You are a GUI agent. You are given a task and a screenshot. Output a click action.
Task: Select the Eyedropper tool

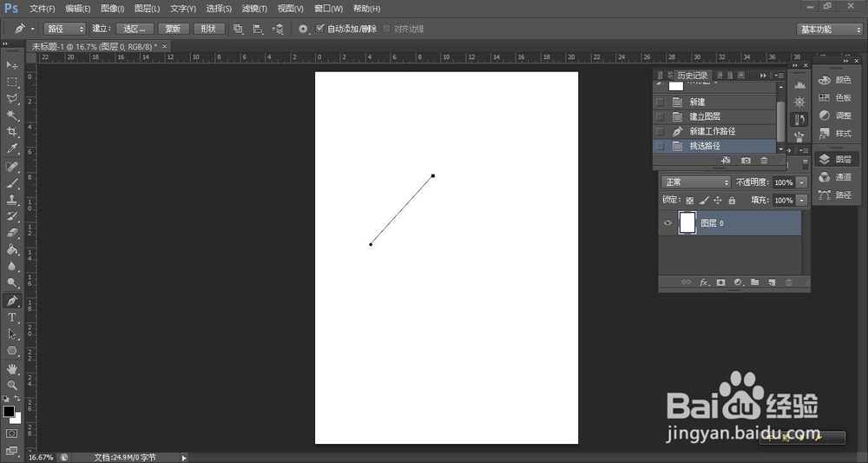click(x=11, y=149)
